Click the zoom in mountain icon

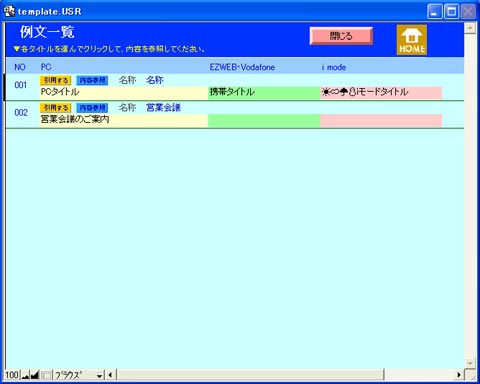[x=35, y=375]
